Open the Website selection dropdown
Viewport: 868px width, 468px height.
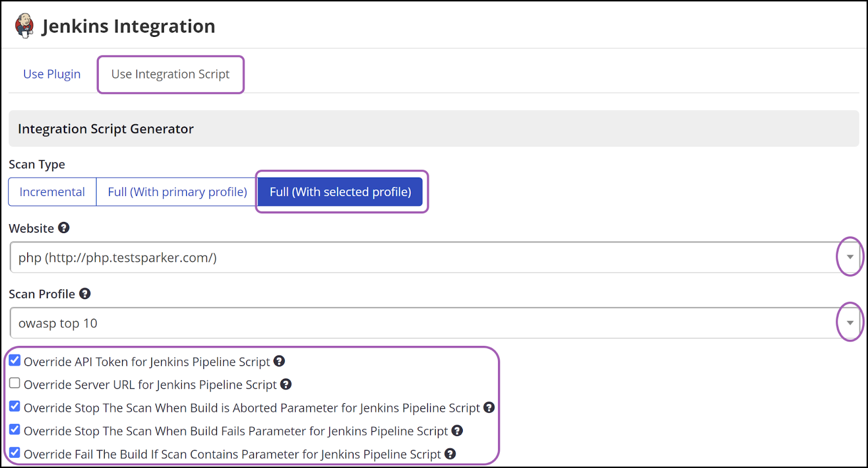[850, 257]
